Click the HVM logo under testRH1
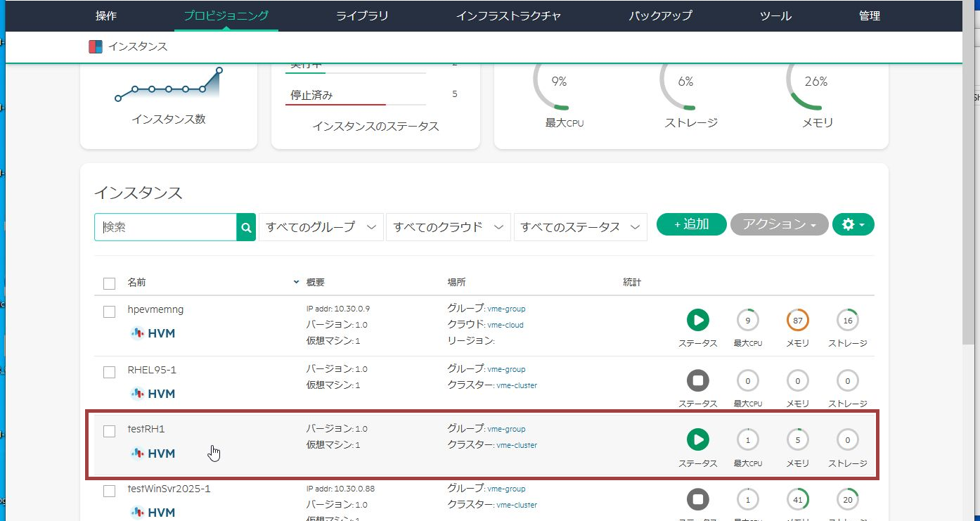Screen dimensions: 980x521 tap(153, 454)
